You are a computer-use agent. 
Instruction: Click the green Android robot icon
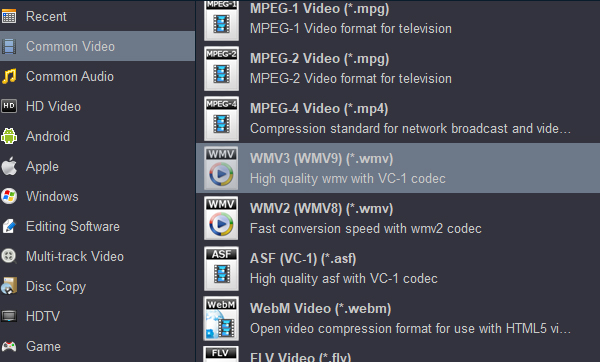click(x=9, y=136)
